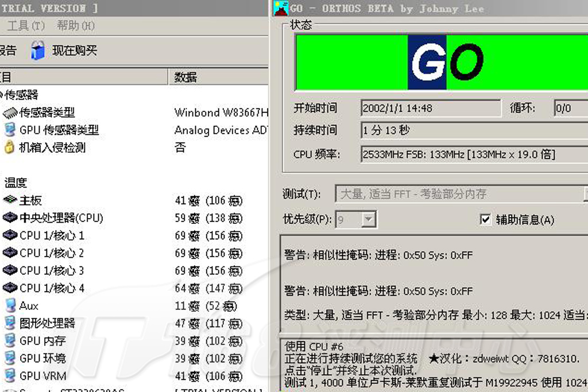Click the ORTHOS app icon in title bar
Viewport: 588px width, 392px height.
click(280, 8)
